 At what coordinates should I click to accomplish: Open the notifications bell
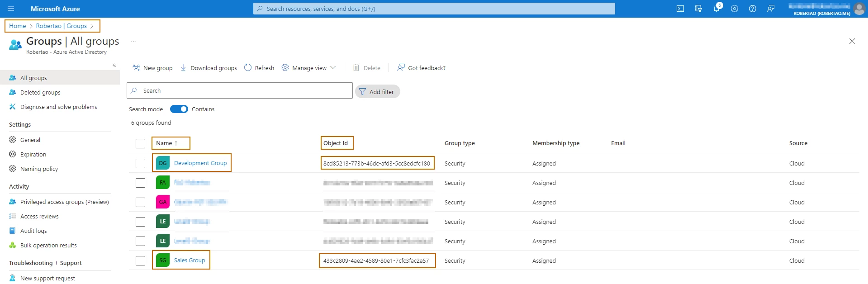[717, 9]
